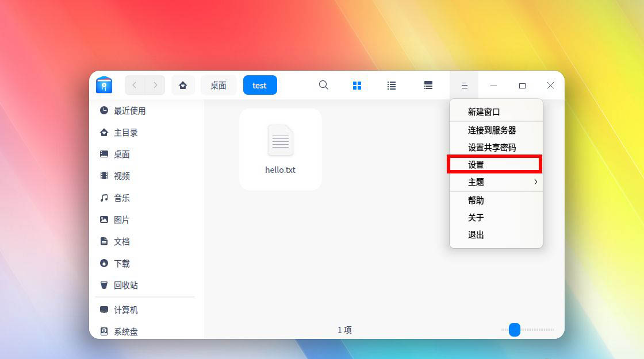Open 关于 from the menu
This screenshot has width=644, height=359.
point(496,218)
